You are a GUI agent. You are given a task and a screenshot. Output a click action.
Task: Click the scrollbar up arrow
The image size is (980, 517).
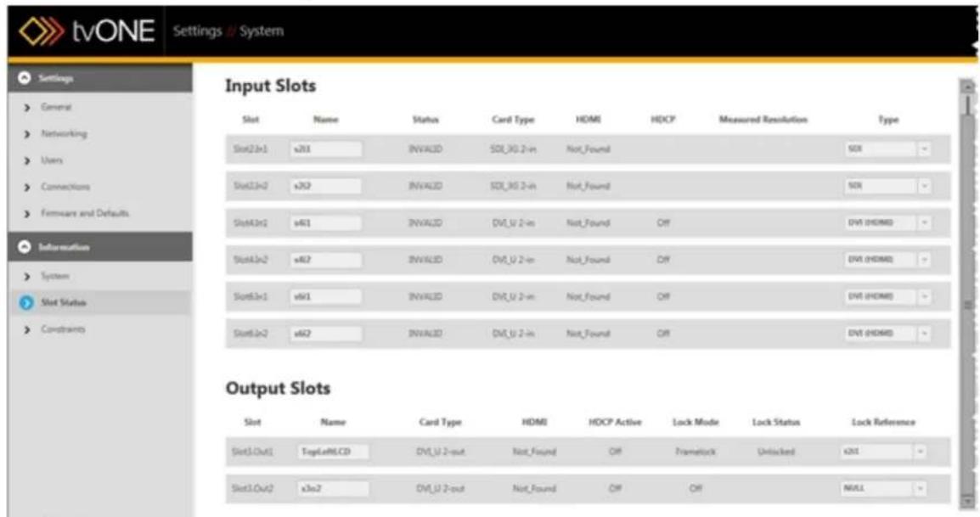(967, 87)
